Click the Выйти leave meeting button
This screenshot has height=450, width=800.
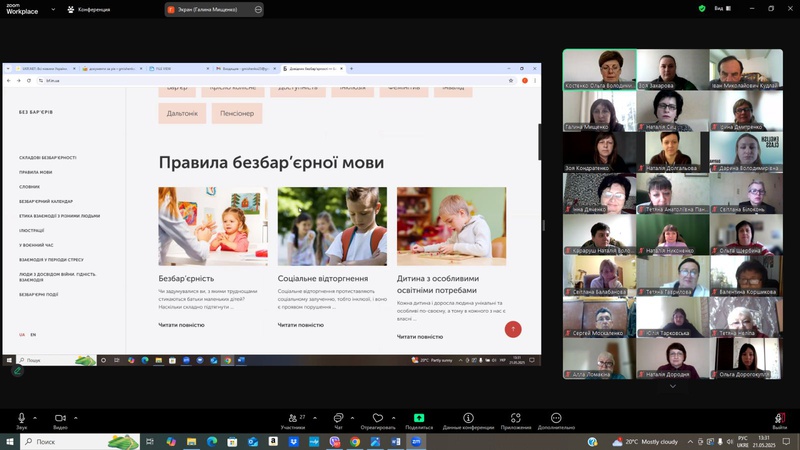(779, 420)
